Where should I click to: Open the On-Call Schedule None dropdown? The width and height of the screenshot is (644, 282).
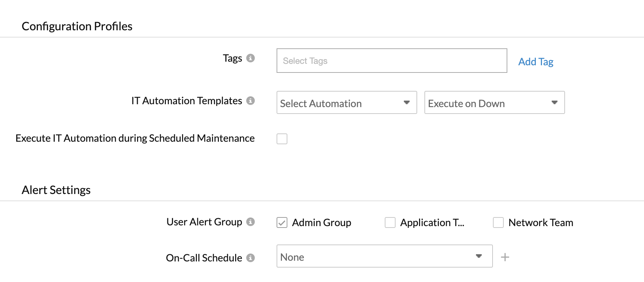click(x=384, y=256)
